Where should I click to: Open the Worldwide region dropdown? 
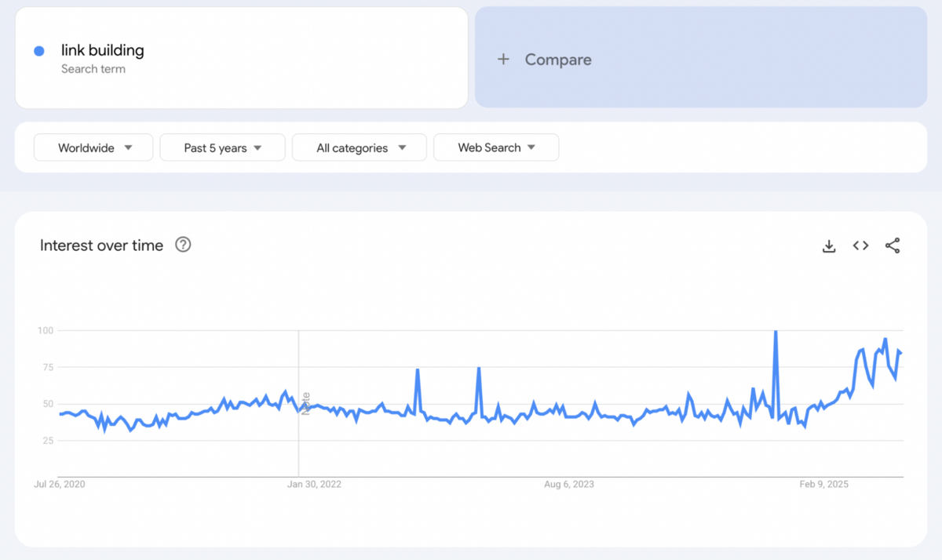click(93, 147)
